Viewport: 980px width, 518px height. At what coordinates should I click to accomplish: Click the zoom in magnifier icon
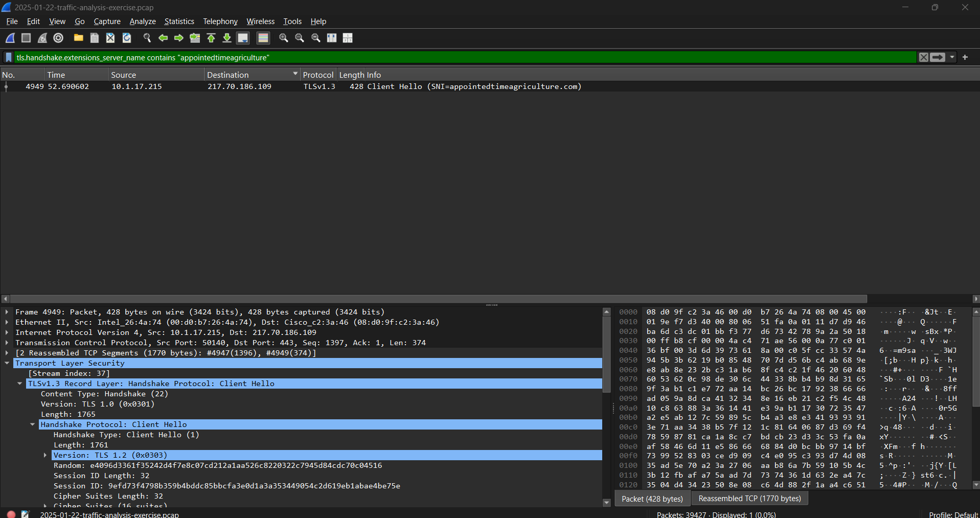284,38
